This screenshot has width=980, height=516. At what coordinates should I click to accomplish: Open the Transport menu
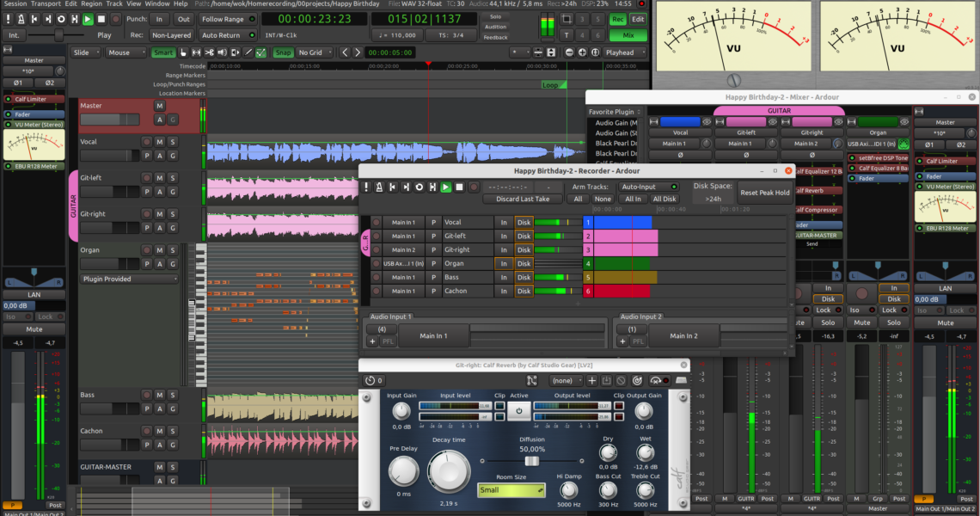tap(46, 4)
